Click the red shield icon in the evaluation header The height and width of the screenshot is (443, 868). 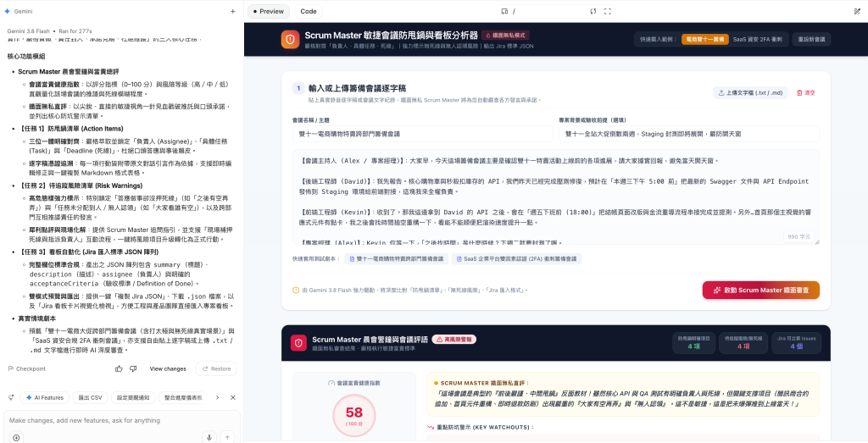(x=299, y=343)
